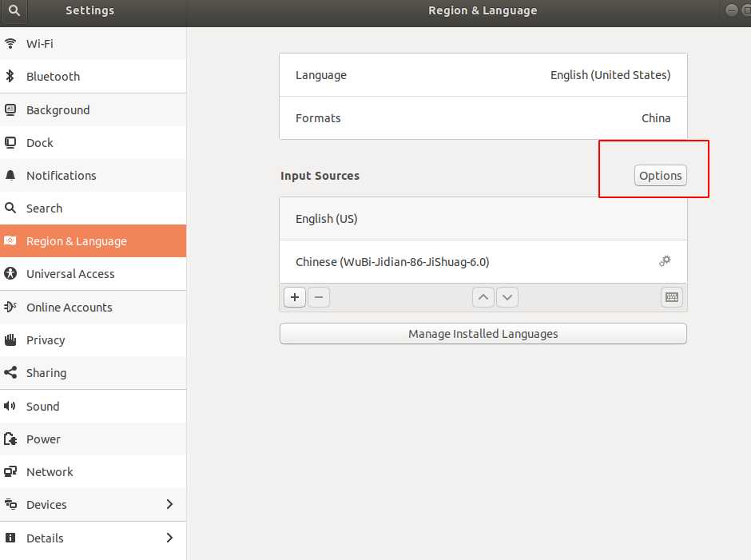The image size is (751, 560).
Task: Show keyboard layout via keyboard icon
Action: coord(672,298)
